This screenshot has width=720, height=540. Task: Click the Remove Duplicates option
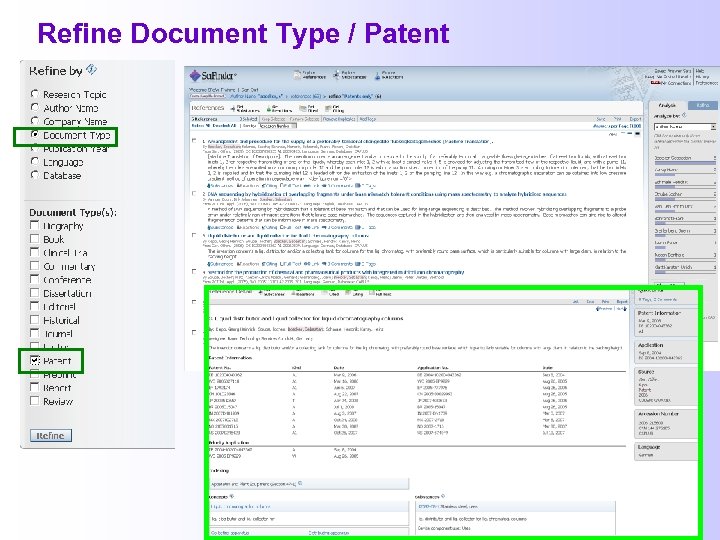point(338,119)
